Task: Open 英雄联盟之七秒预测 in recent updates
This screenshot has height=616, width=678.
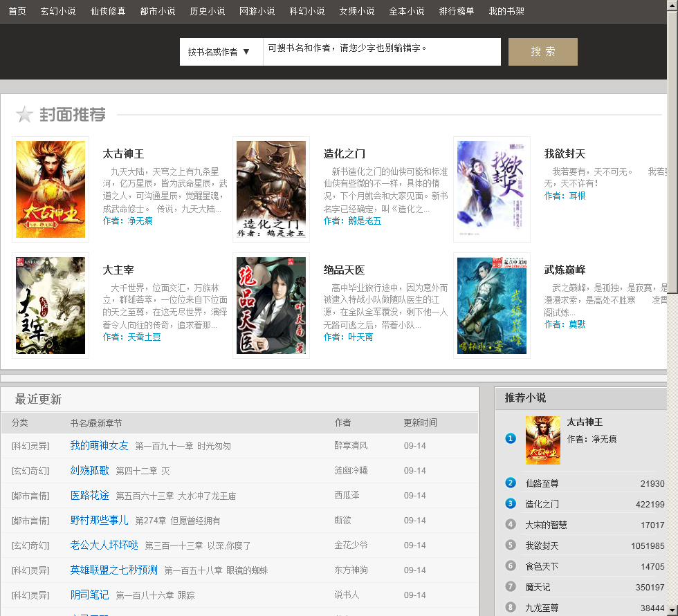Action: coord(113,570)
